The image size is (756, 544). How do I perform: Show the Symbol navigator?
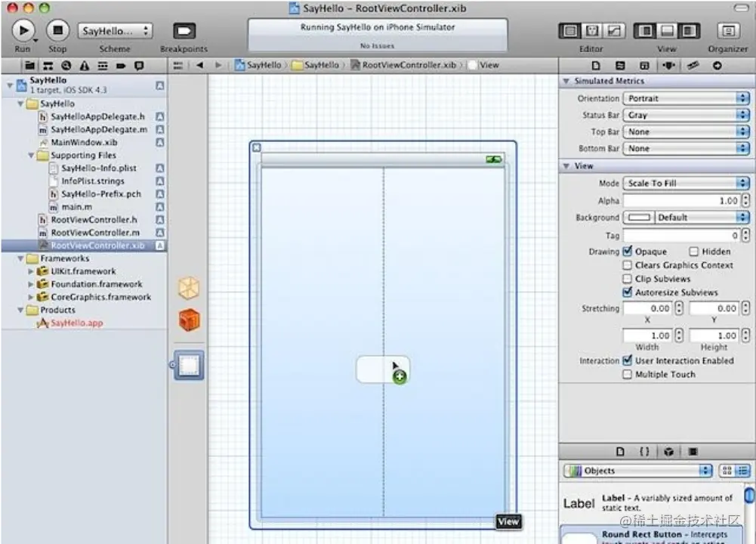48,66
